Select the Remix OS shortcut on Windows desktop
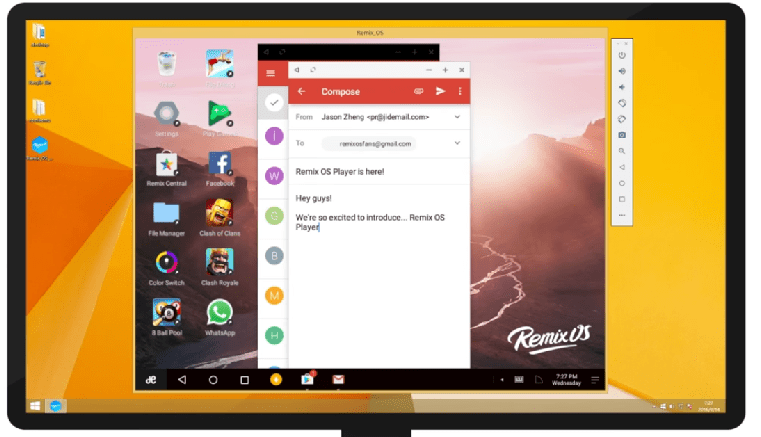Viewport: 761px width, 437px height. click(40, 149)
